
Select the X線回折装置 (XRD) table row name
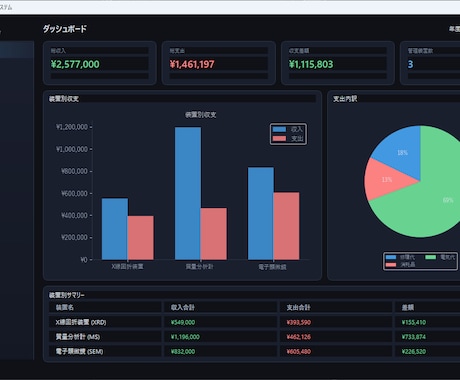[81, 322]
